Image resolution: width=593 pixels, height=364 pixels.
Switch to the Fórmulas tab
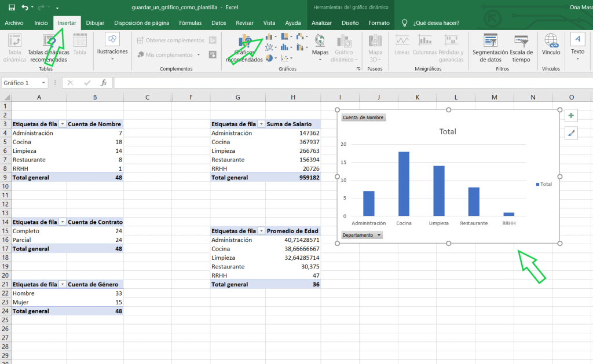coord(190,23)
